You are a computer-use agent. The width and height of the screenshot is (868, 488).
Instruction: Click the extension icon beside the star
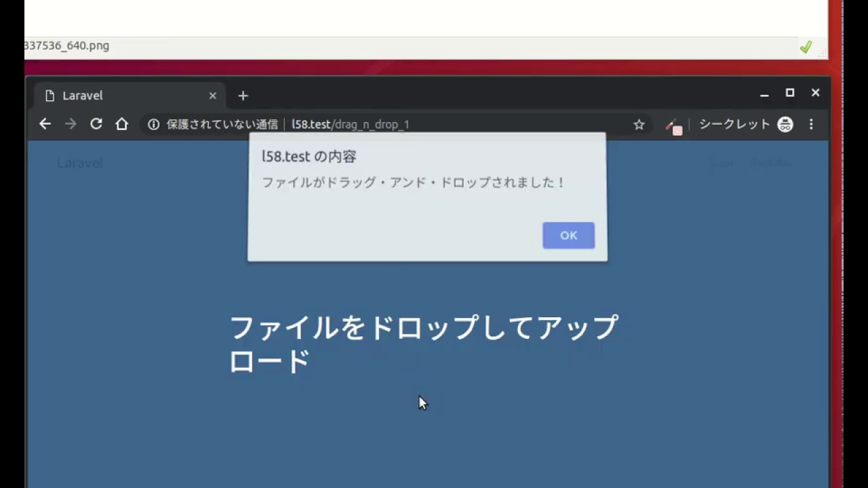(x=673, y=126)
